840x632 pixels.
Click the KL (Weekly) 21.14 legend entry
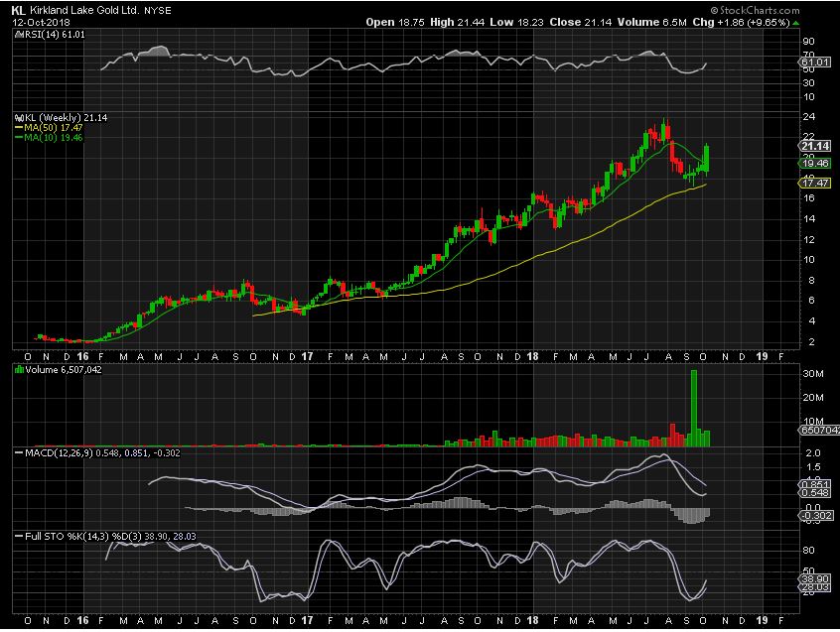(x=66, y=118)
